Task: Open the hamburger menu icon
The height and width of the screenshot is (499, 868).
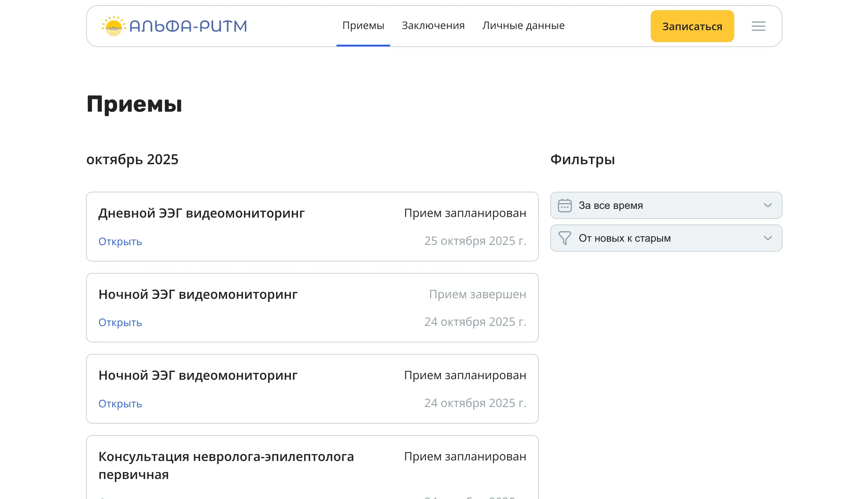Action: tap(758, 26)
